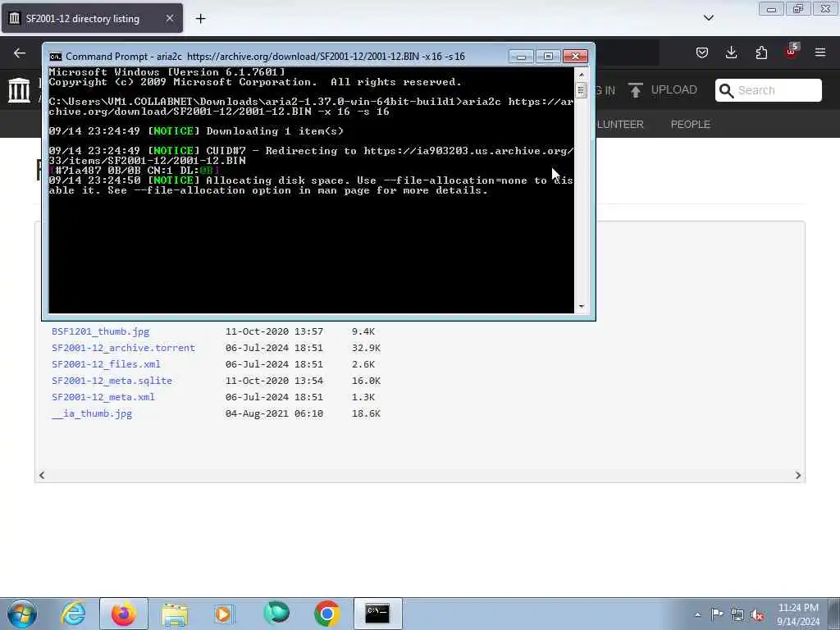Screen dimensions: 840x630
Task: Minimize the Firefox window
Action: (x=771, y=8)
